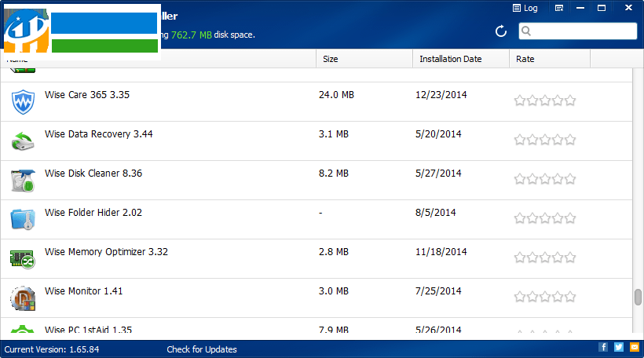Screen dimensions: 644x358
Task: Rate Wise Monitor four stars
Action: (558, 297)
